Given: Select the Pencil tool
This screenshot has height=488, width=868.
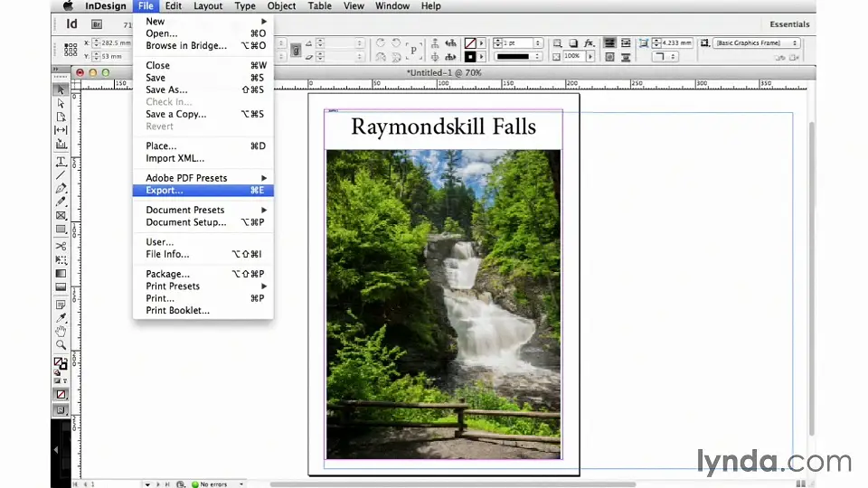Looking at the screenshot, I should (x=61, y=202).
